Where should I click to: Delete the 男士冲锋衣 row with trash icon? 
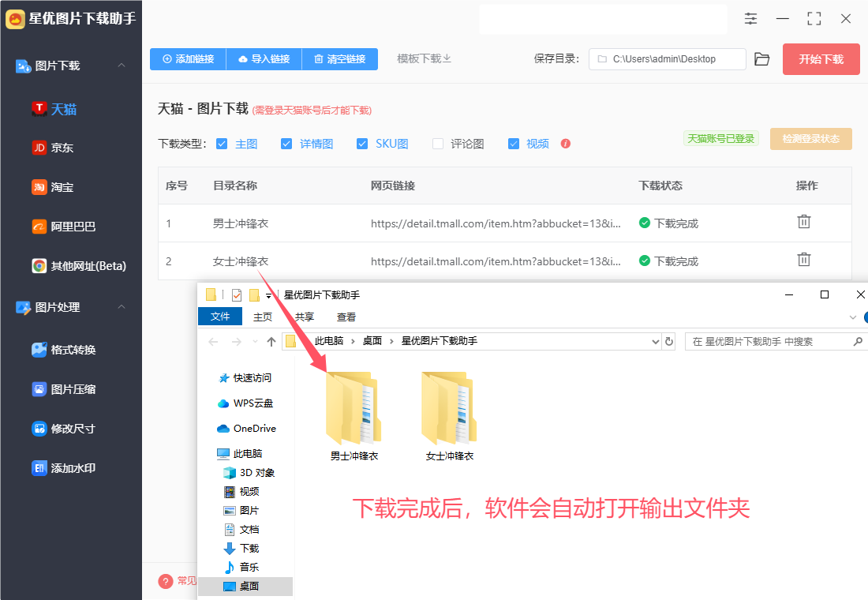[804, 222]
